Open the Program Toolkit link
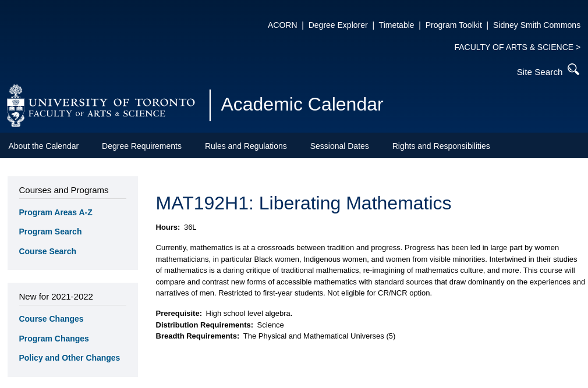The height and width of the screenshot is (388, 588). (454, 25)
